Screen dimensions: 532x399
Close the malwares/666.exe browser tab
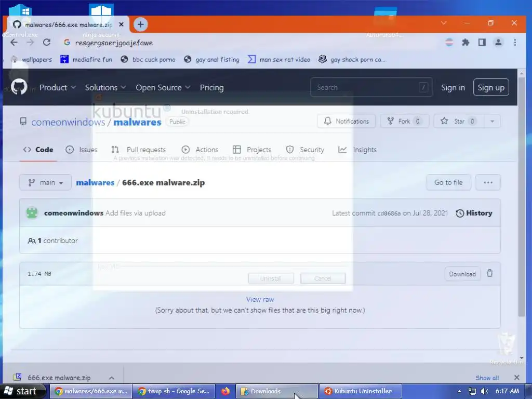point(121,24)
